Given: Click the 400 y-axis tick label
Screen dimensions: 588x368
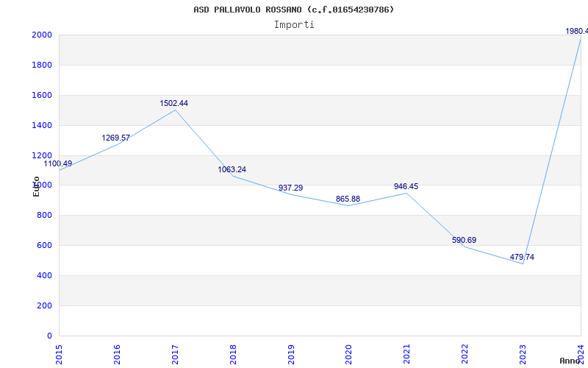Looking at the screenshot, I should point(45,275).
